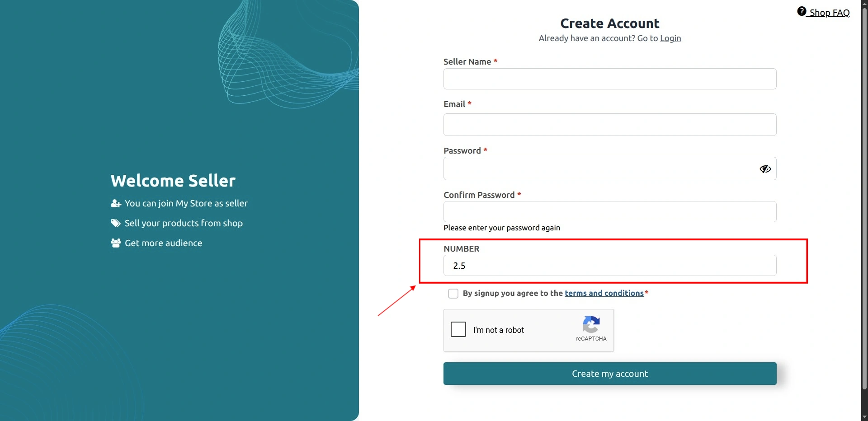868x421 pixels.
Task: Focus the Email input field
Action: 610,125
